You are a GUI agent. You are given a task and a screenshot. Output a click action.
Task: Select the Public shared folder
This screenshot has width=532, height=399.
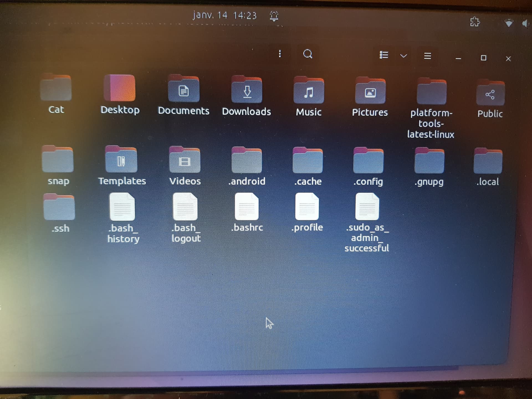click(x=490, y=100)
